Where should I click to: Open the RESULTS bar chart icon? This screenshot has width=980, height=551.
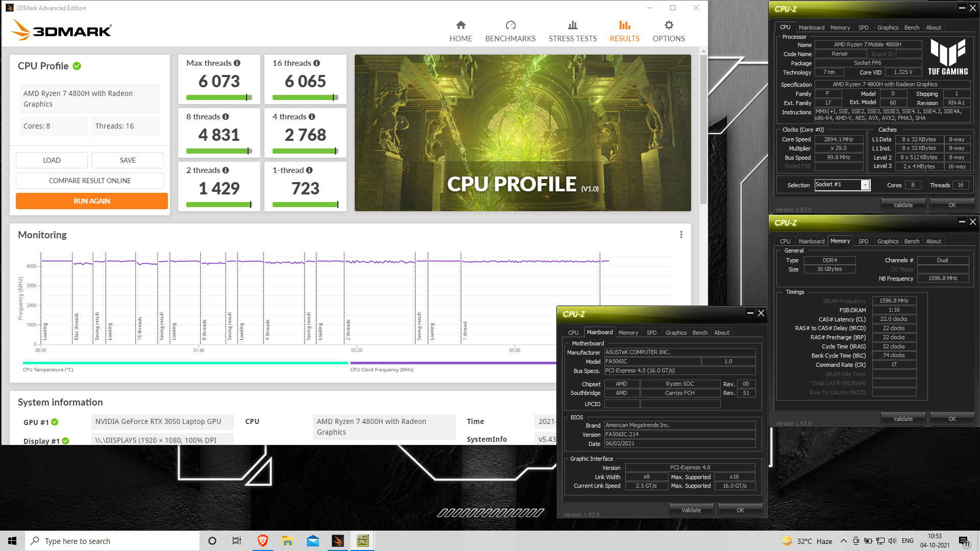point(624,25)
